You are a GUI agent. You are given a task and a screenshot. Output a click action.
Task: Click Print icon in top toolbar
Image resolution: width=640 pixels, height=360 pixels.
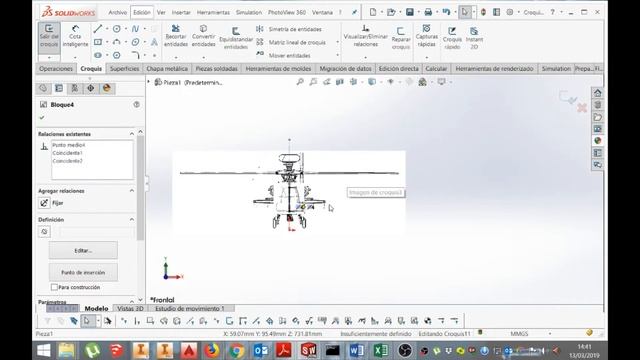[428, 12]
